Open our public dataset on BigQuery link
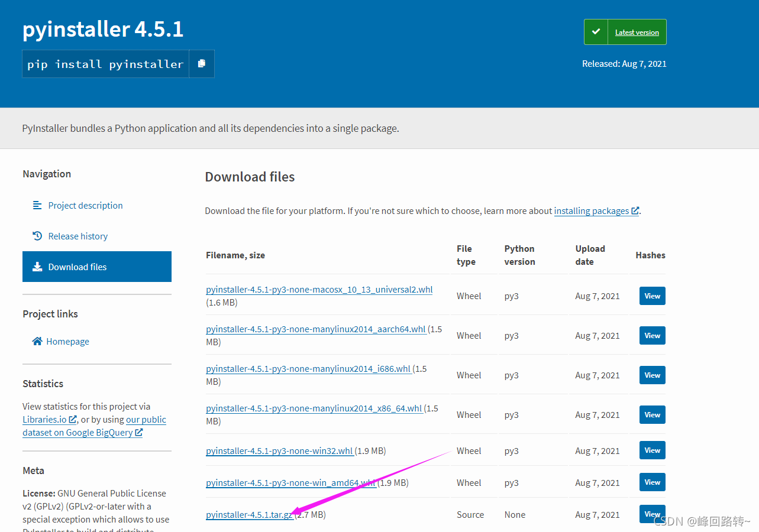The width and height of the screenshot is (759, 532). (94, 426)
